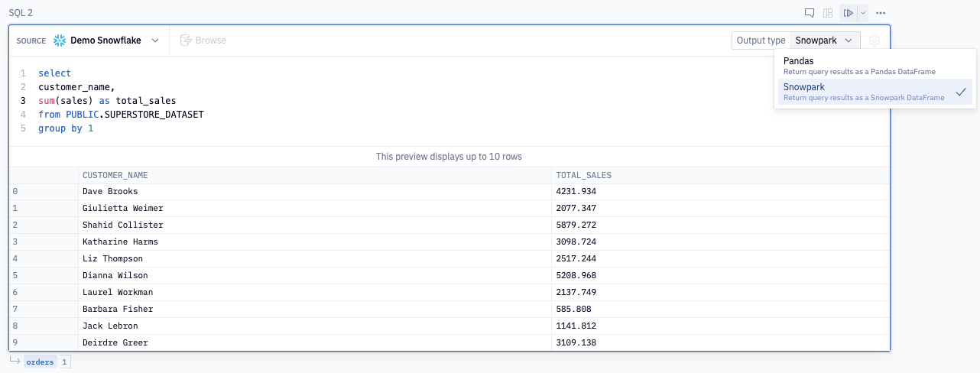Click the Dave Brooks cell
Viewport: 980px width, 373px height.
click(315, 191)
